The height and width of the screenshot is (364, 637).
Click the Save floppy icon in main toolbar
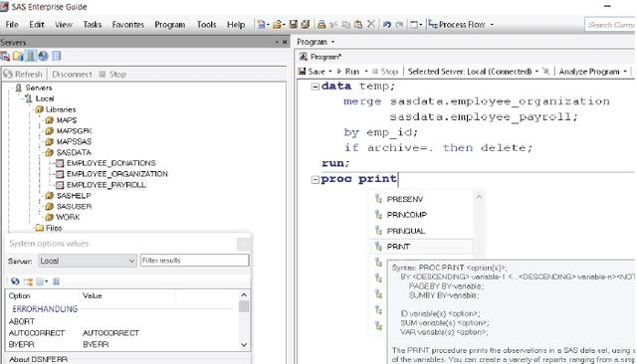coord(294,24)
